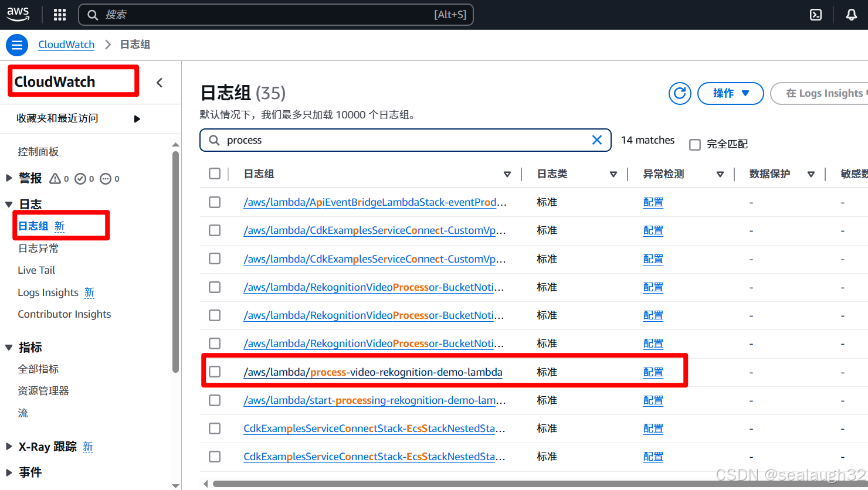The image size is (868, 490).
Task: Click the magnifier in the top search bar
Action: pos(93,15)
